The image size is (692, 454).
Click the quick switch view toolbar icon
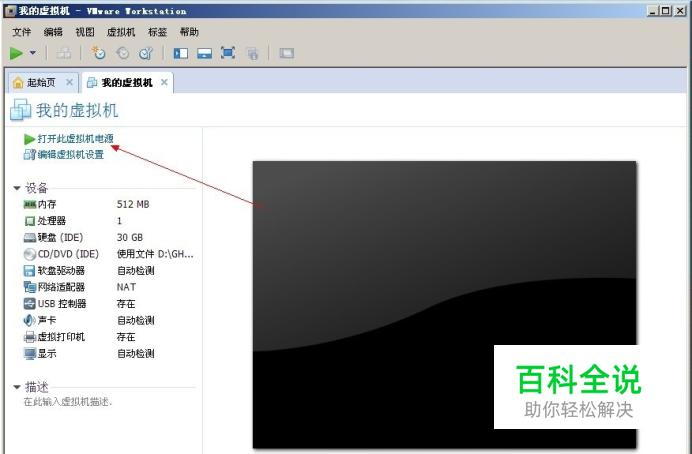[x=204, y=53]
